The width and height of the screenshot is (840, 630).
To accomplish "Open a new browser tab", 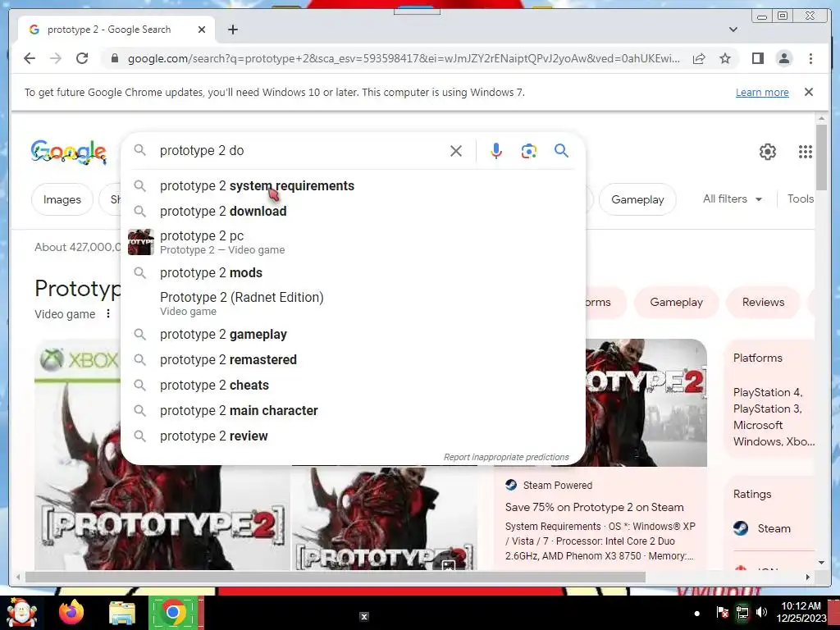I will pos(232,30).
